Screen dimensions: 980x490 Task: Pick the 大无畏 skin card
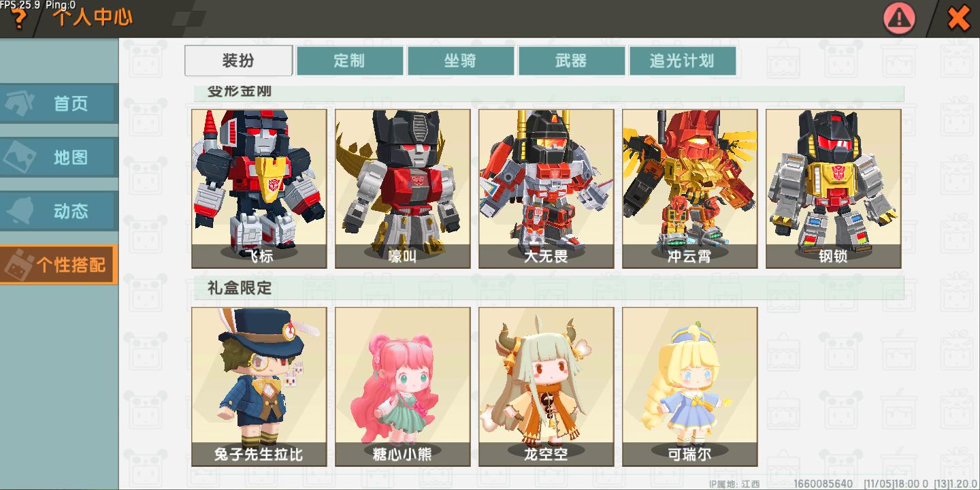click(546, 189)
